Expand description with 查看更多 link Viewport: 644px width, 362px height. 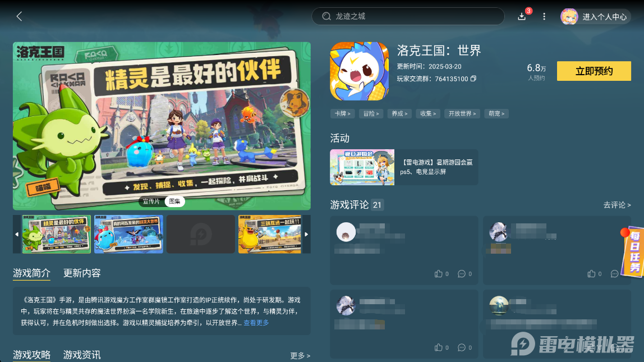point(256,323)
